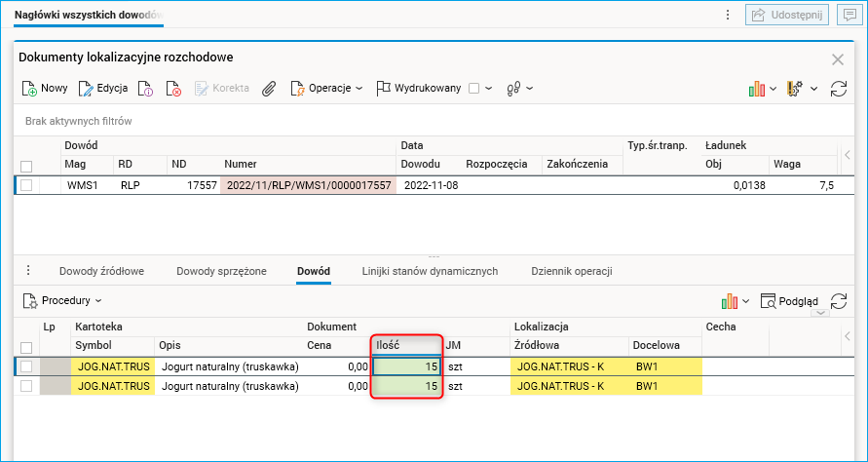Toggle the select-all checkbox in upper table header

[26, 167]
